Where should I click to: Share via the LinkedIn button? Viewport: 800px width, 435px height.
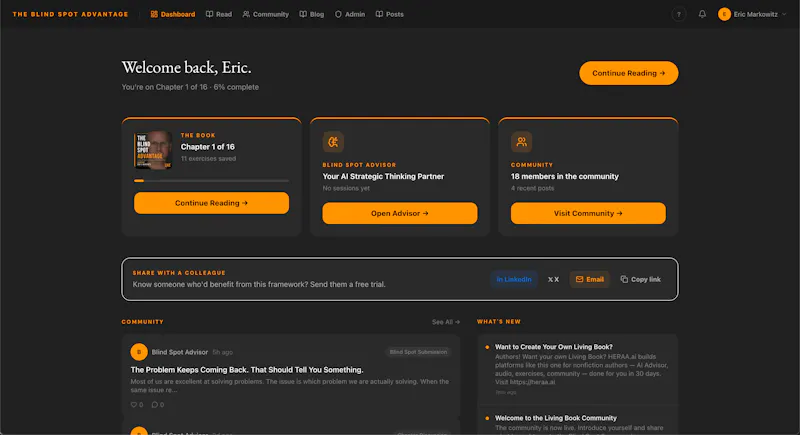coord(514,279)
